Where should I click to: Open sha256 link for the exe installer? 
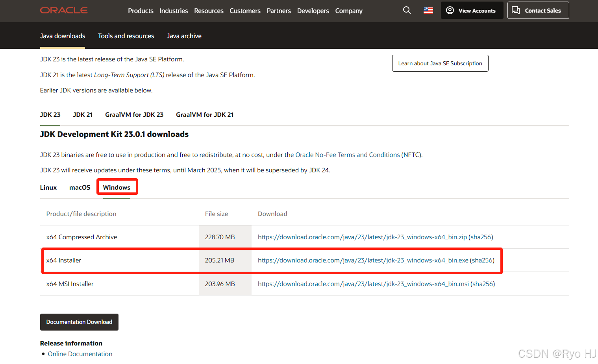(x=482, y=260)
